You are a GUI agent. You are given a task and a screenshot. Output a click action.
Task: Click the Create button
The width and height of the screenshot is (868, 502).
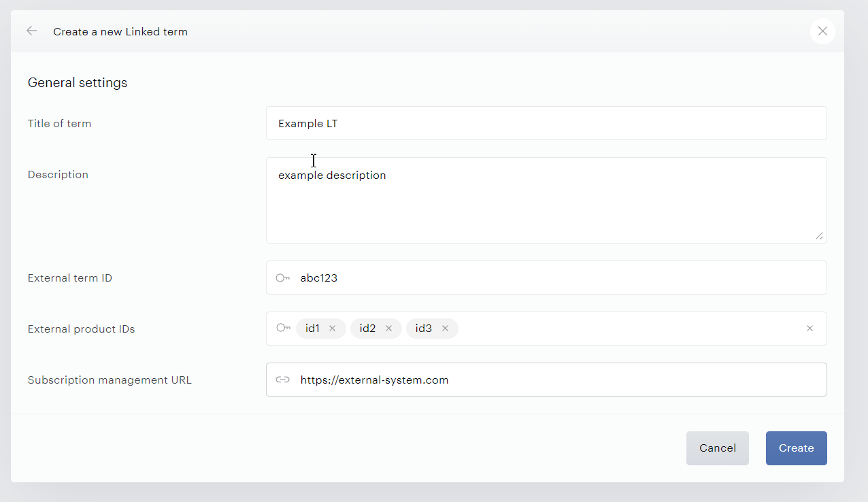tap(797, 448)
